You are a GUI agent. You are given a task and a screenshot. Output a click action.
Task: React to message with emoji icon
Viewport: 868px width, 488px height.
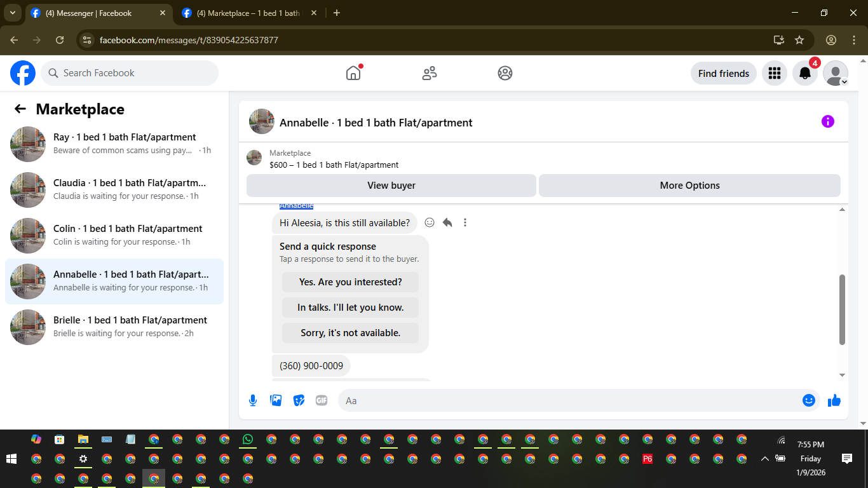pos(430,222)
